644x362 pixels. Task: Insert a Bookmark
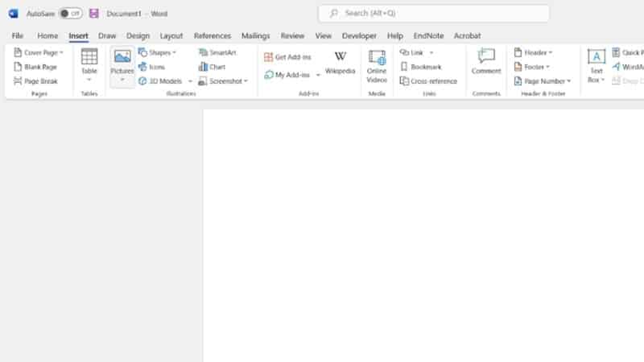click(420, 67)
